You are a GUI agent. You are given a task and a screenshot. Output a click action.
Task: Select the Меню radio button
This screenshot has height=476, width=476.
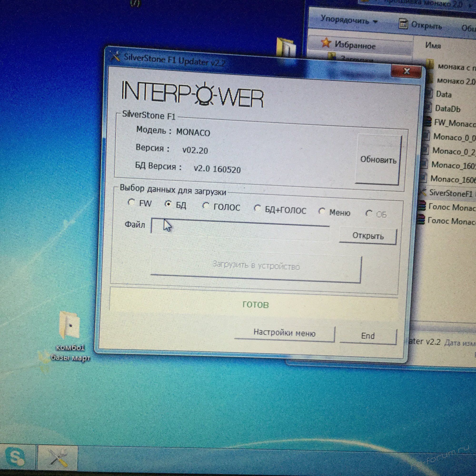click(322, 211)
